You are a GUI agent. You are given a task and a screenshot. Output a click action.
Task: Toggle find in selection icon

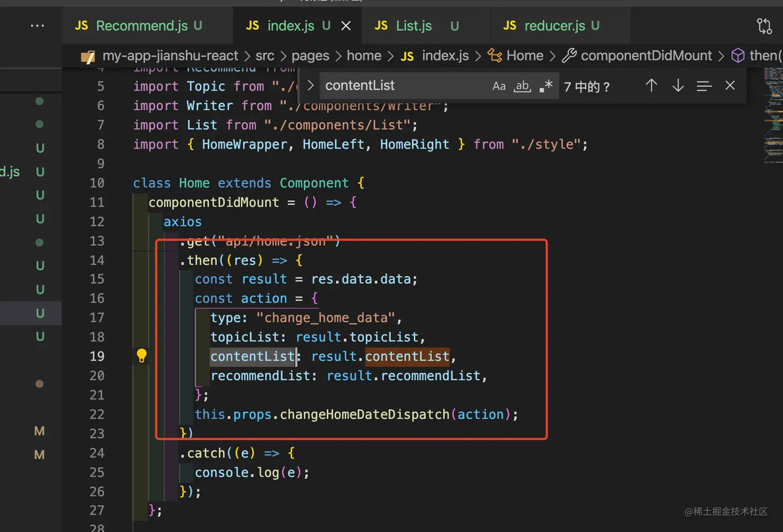(x=704, y=85)
